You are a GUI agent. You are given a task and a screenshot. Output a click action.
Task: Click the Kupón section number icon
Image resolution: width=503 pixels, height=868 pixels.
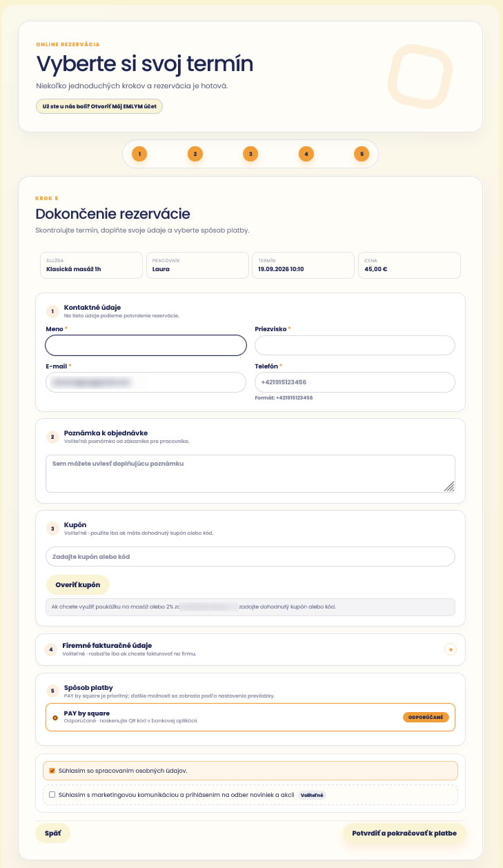(x=52, y=529)
